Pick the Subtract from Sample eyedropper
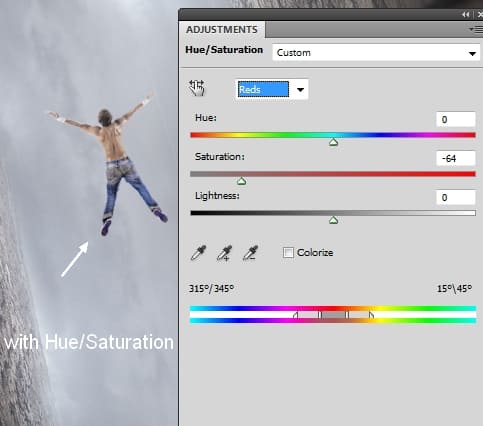483x426 pixels. pos(250,253)
